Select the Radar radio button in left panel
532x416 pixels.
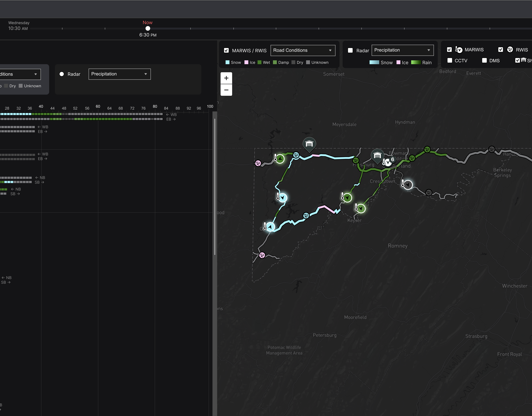[x=62, y=74]
